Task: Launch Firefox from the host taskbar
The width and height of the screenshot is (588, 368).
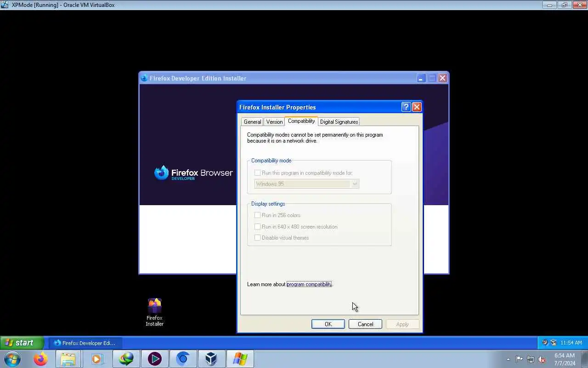Action: tap(40, 359)
